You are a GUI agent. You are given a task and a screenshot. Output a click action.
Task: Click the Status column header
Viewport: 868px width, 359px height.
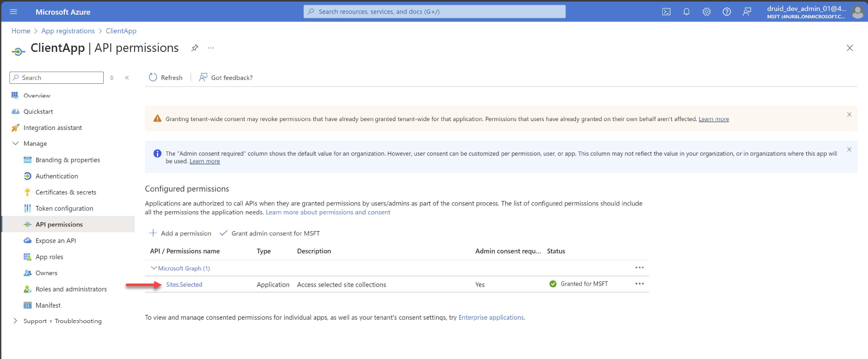click(556, 251)
